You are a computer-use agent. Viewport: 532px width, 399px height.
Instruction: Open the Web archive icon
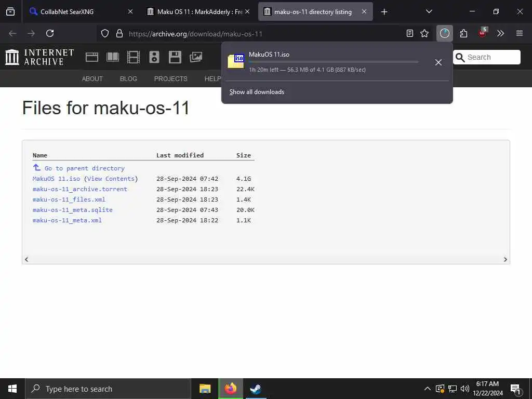(x=92, y=57)
